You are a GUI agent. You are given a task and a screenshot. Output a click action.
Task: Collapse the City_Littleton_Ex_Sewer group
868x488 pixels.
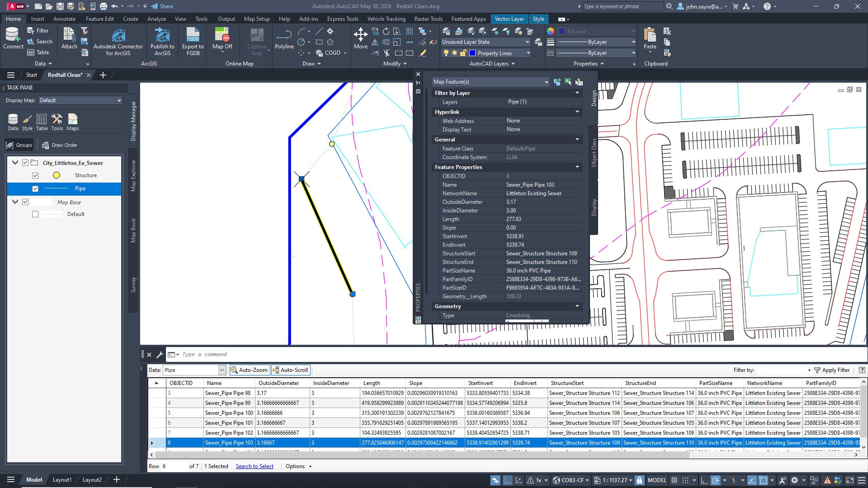[15, 163]
